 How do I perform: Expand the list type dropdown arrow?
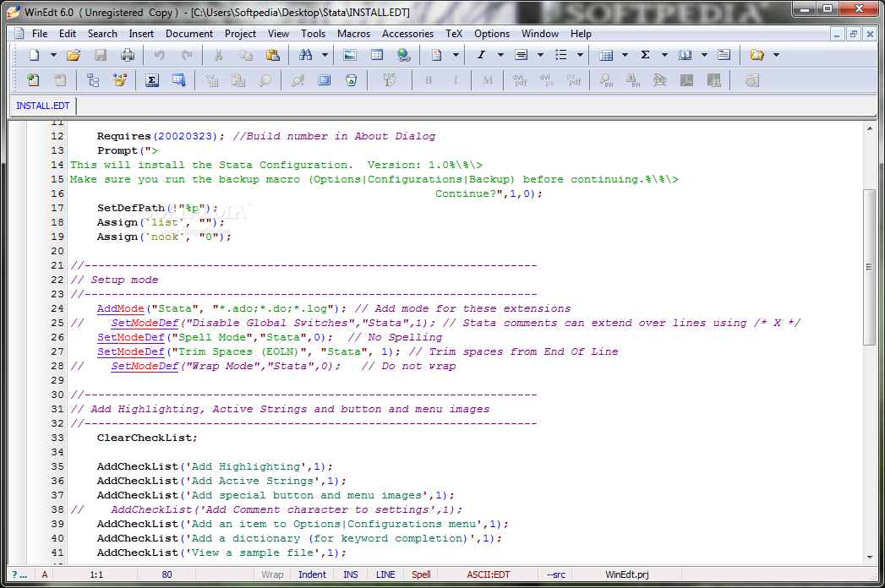(580, 55)
